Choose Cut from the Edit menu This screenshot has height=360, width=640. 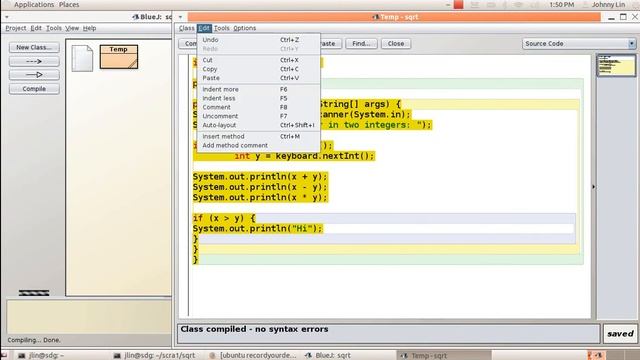coord(258,60)
